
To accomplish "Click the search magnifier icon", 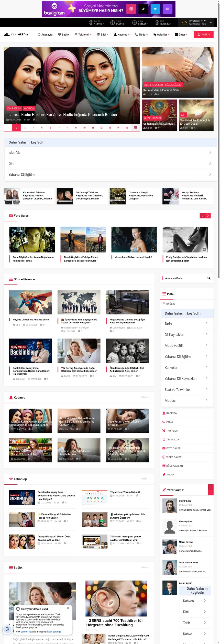I will (209, 278).
